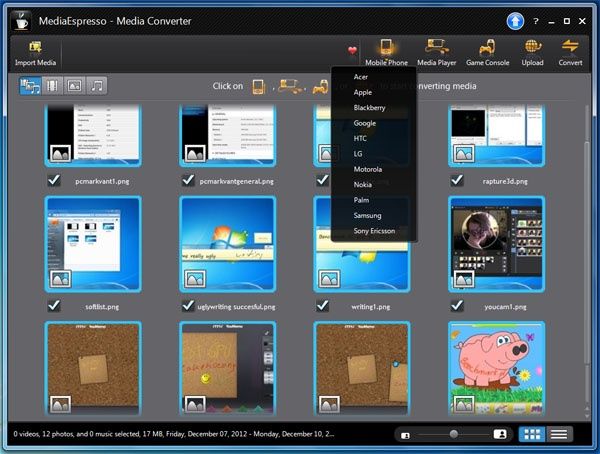Select the pcmarkvantgeneral.png thumbnail
This screenshot has height=454, width=600.
pyautogui.click(x=228, y=136)
